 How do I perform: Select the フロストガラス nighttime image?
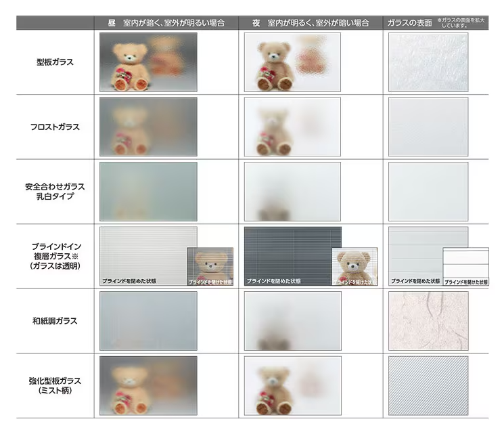pyautogui.click(x=292, y=127)
